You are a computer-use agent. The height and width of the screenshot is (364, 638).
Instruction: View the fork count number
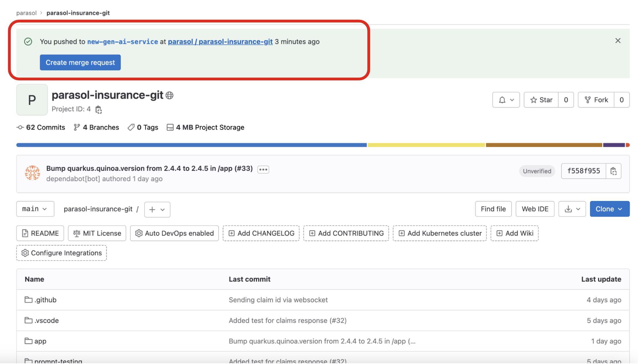[x=622, y=100]
